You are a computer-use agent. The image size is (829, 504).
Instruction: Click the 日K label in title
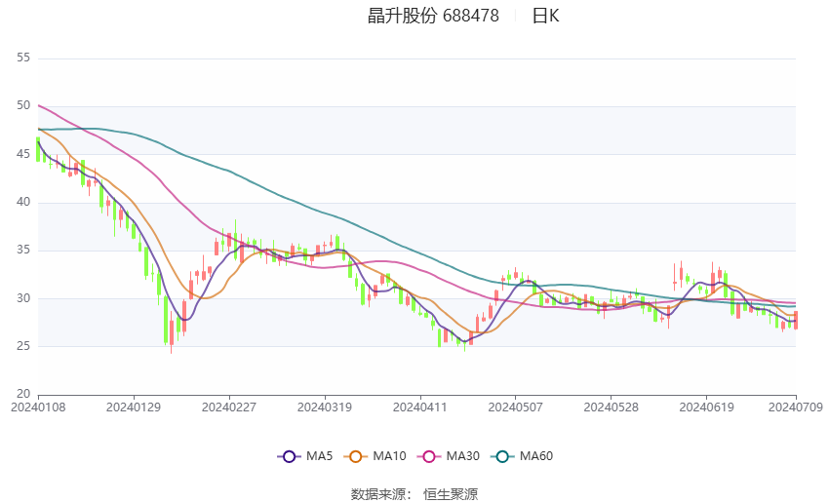(545, 16)
